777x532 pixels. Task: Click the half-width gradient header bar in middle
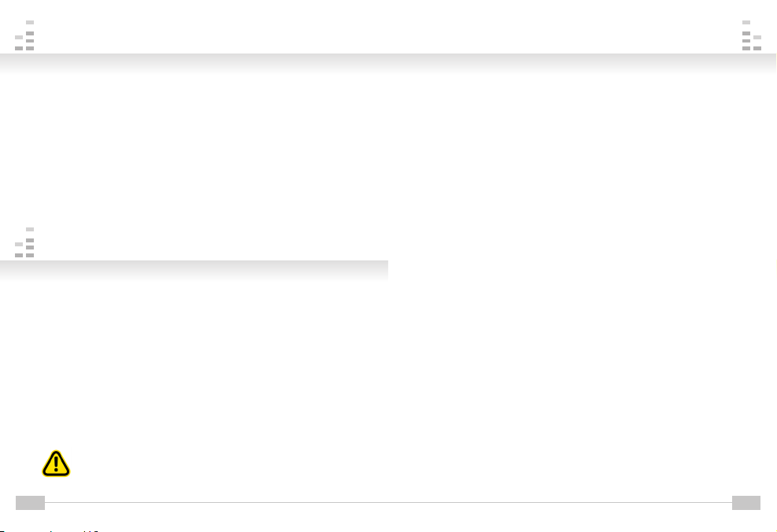coord(194,271)
